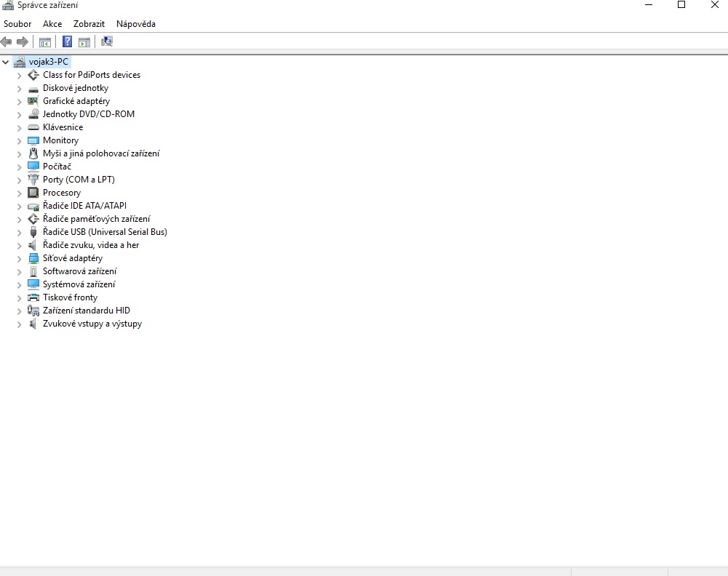This screenshot has width=728, height=576.
Task: Select Řadiče paměťových zařízení label
Action: pyautogui.click(x=97, y=219)
